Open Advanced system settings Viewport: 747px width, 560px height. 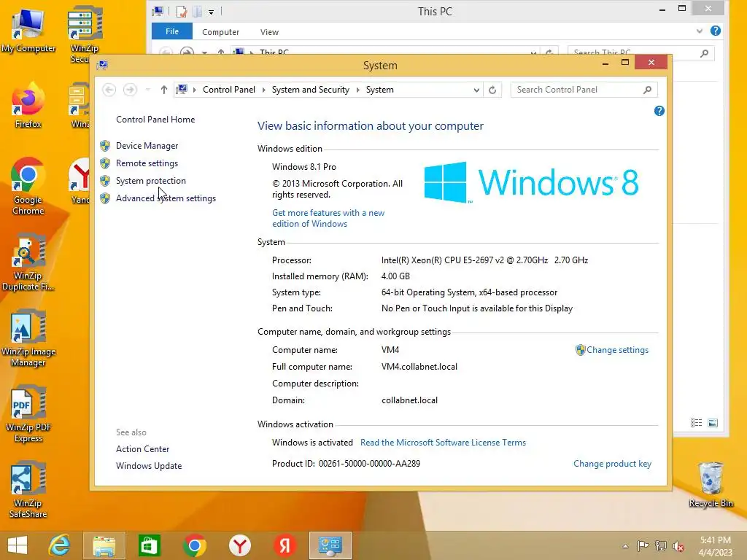tap(166, 198)
